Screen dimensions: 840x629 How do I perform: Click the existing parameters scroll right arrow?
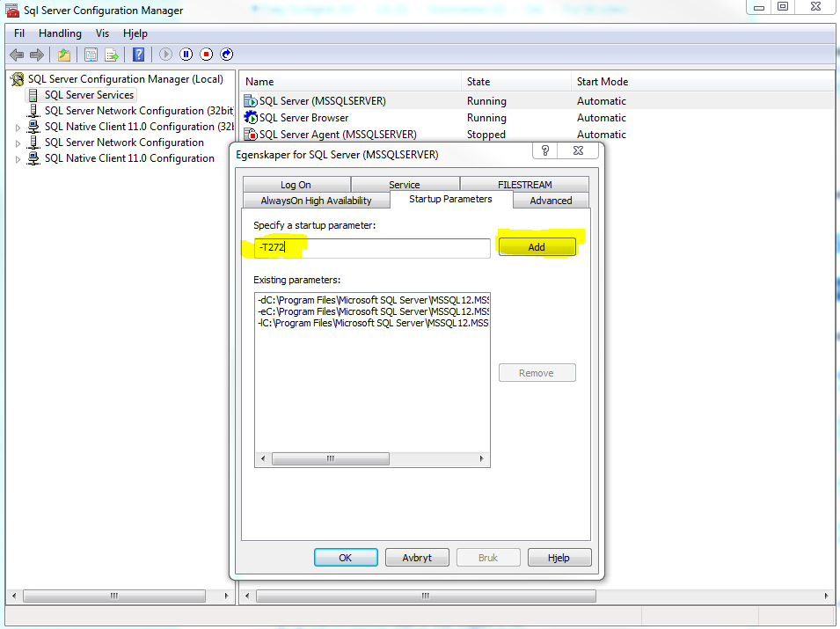482,458
